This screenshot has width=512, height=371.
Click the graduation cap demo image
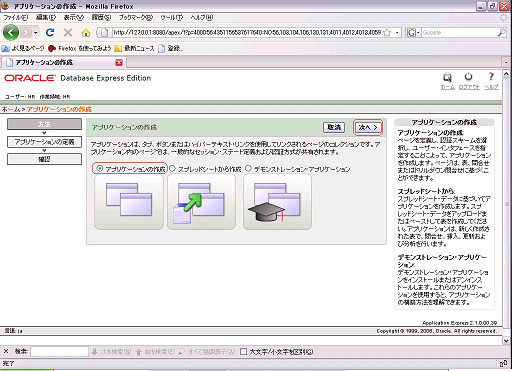pos(277,202)
